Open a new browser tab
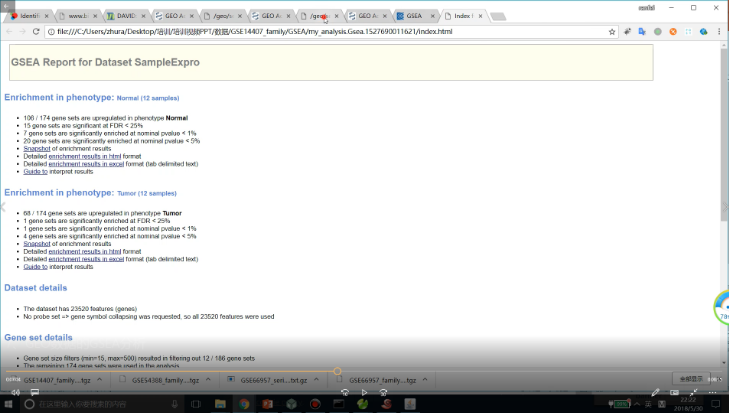This screenshot has width=729, height=413. coord(498,17)
